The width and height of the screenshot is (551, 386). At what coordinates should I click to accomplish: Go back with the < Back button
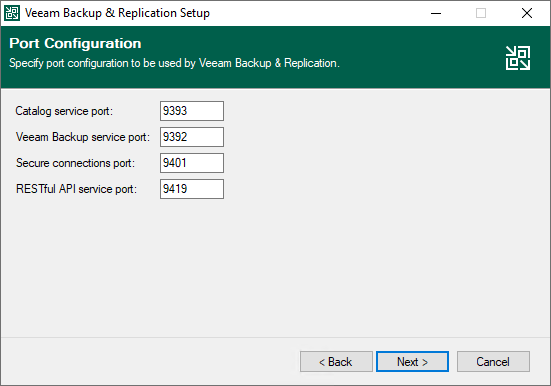[x=336, y=361]
